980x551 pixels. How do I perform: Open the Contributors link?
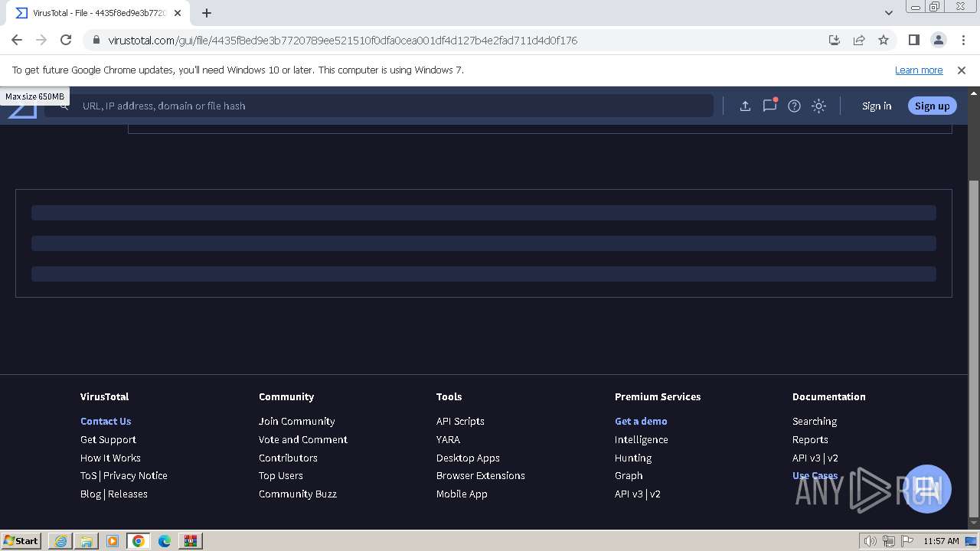click(288, 458)
